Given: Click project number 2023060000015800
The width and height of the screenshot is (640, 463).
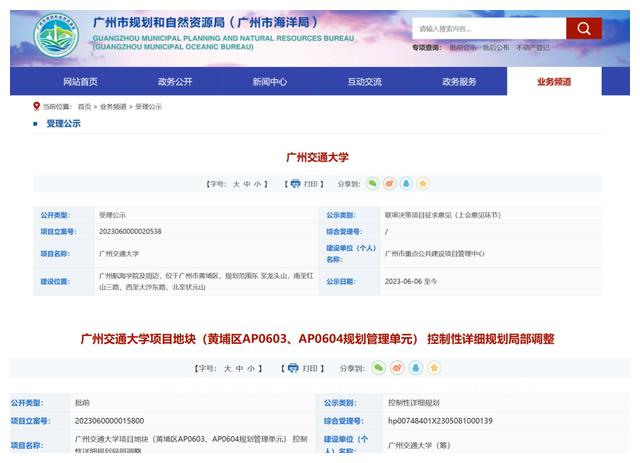Looking at the screenshot, I should pos(109,421).
